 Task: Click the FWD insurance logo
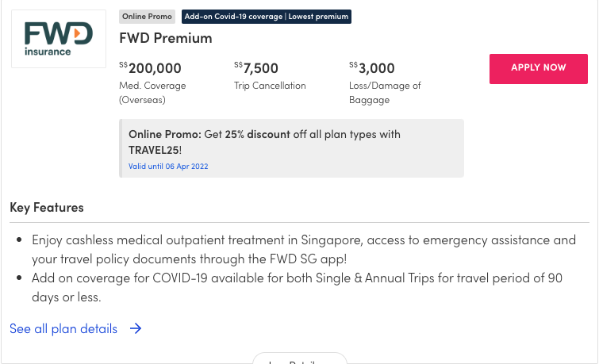[59, 39]
